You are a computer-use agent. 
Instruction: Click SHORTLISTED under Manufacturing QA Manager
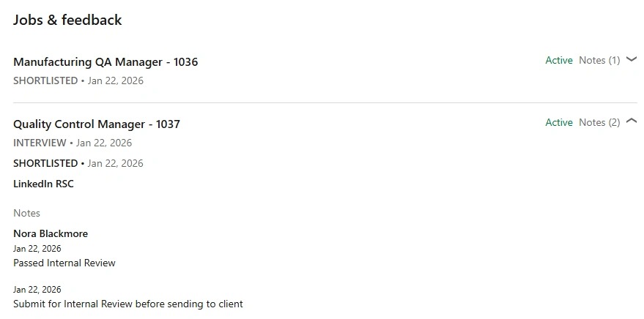[x=45, y=80]
